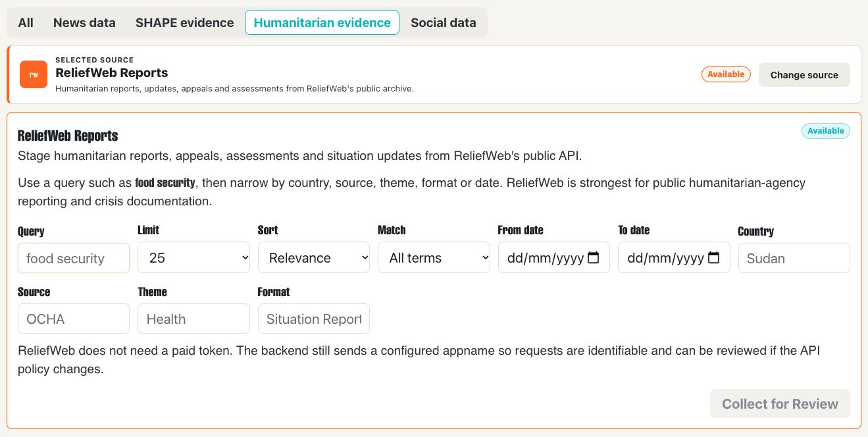Viewport: 868px width, 437px height.
Task: Click the text about ReliefWeb's public archive
Action: pyautogui.click(x=234, y=89)
